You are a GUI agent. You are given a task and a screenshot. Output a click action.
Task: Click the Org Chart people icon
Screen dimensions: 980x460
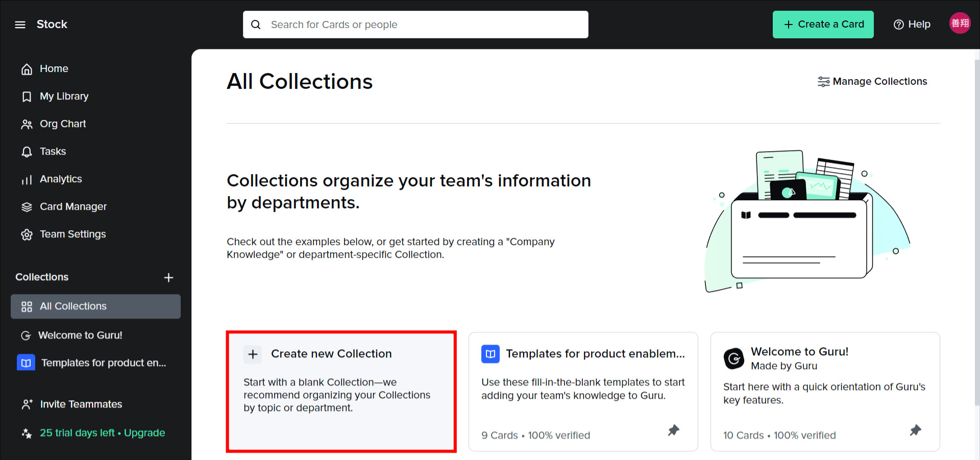(x=27, y=124)
